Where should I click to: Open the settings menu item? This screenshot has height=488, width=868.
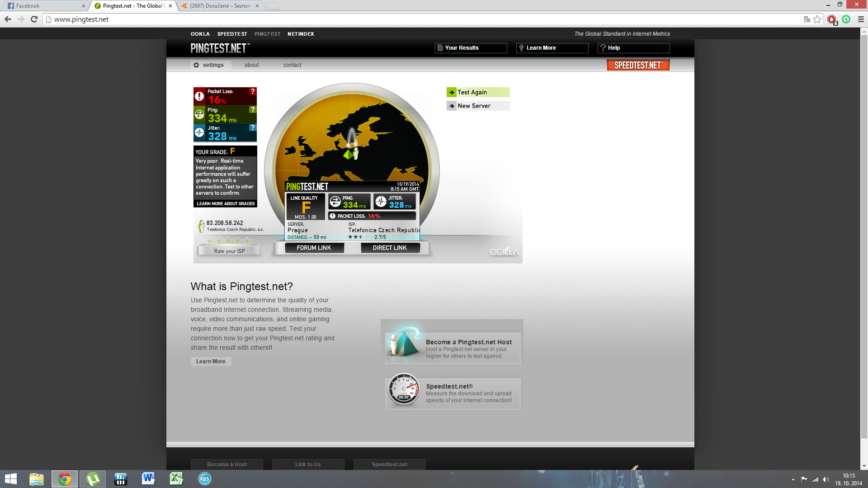(x=211, y=65)
